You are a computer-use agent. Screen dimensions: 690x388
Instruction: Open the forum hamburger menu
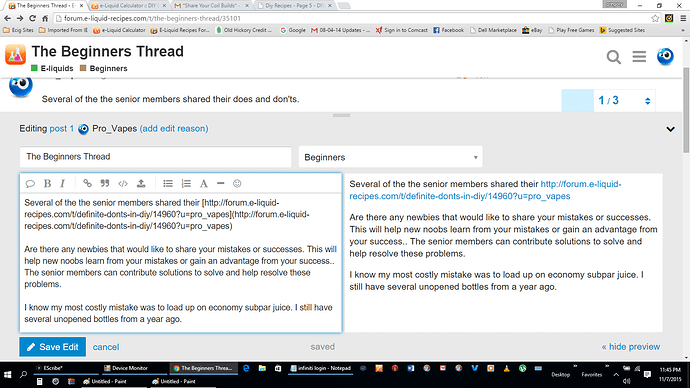[x=639, y=56]
